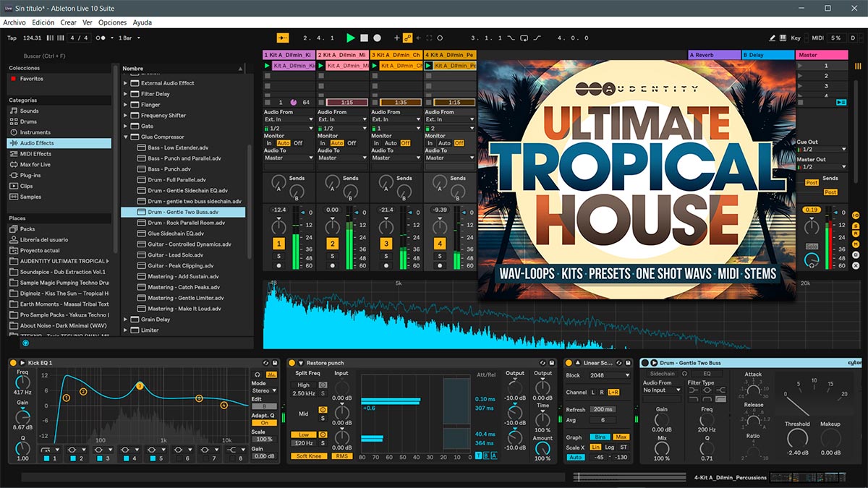Screen dimensions: 868x488
Task: Select L+R channel in Linear Spectrum
Action: 613,393
